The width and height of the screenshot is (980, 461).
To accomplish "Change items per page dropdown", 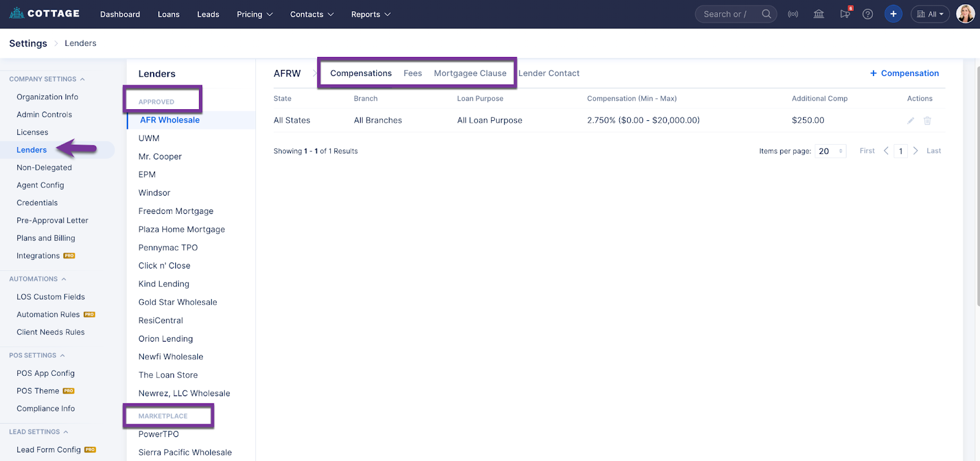I will (x=831, y=151).
